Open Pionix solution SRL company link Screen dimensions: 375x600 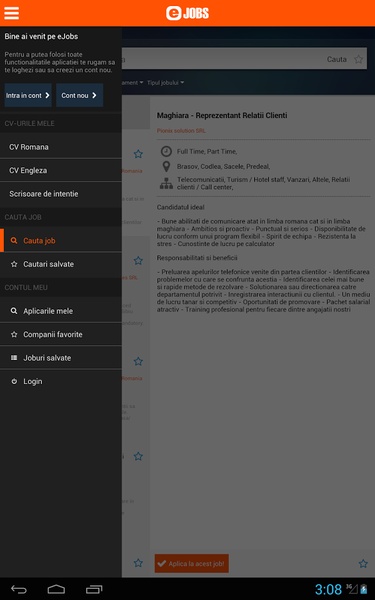tap(181, 130)
